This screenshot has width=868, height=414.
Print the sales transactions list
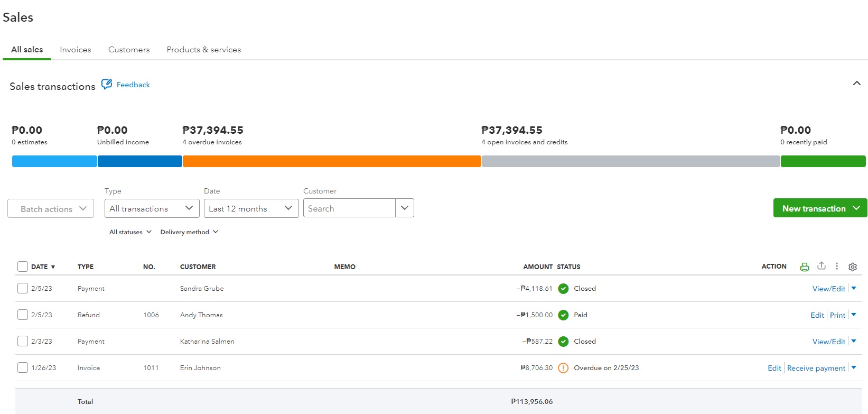tap(805, 267)
